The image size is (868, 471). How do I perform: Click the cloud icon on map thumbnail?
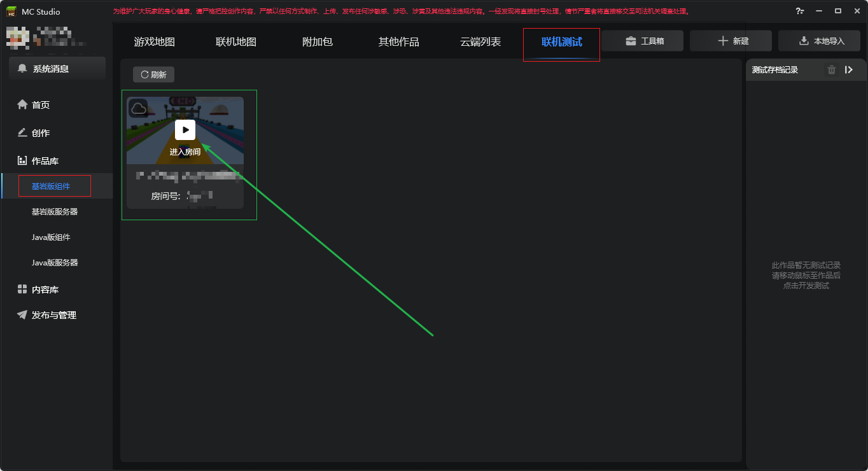[x=138, y=108]
